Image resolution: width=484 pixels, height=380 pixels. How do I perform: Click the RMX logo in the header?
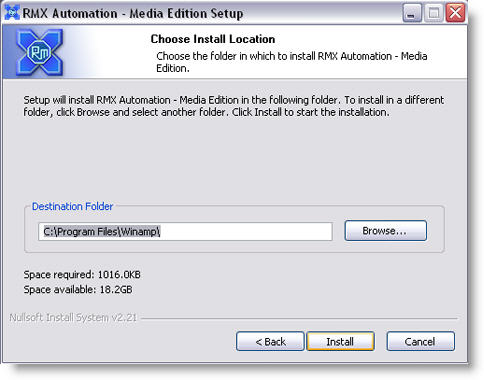coord(40,52)
